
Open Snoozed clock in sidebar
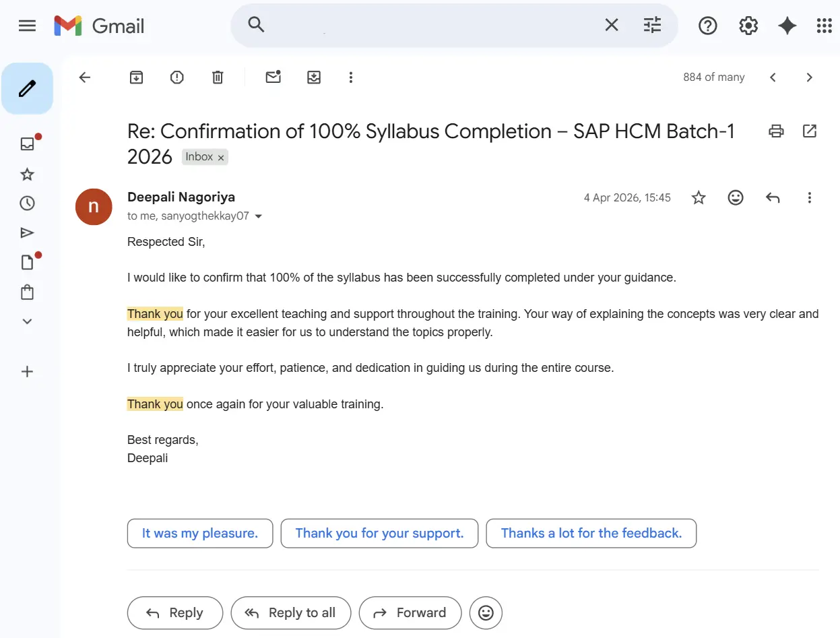coord(27,203)
